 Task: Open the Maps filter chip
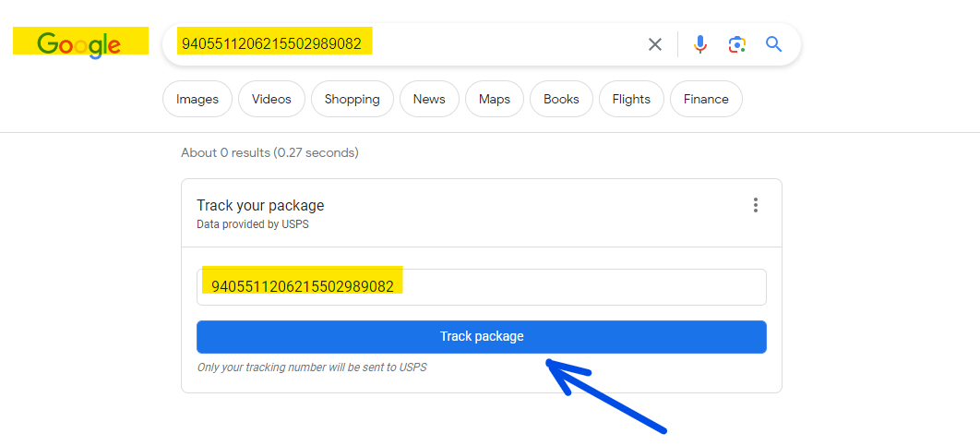tap(495, 99)
